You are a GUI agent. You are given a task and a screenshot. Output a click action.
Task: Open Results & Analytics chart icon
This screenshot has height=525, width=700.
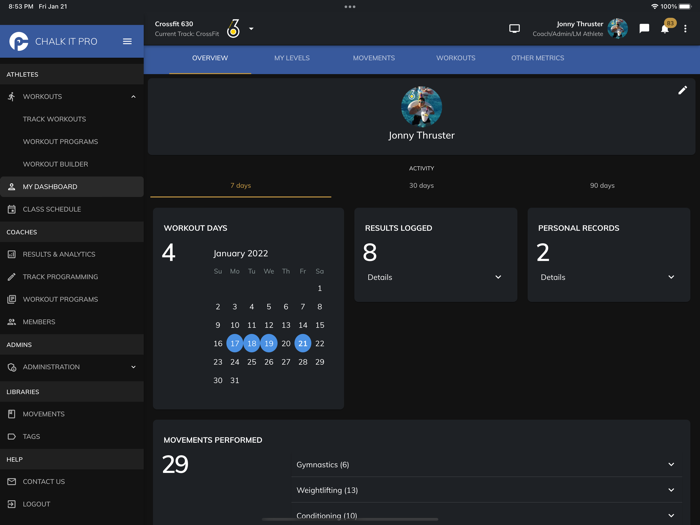(x=12, y=254)
